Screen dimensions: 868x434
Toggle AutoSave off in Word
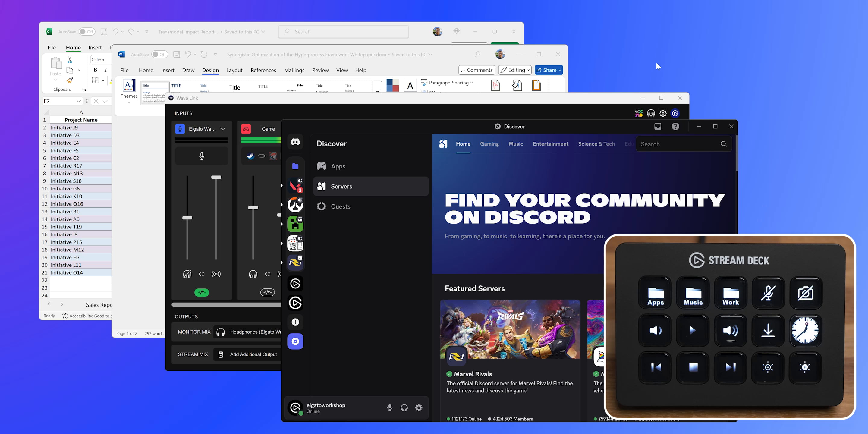(x=159, y=54)
